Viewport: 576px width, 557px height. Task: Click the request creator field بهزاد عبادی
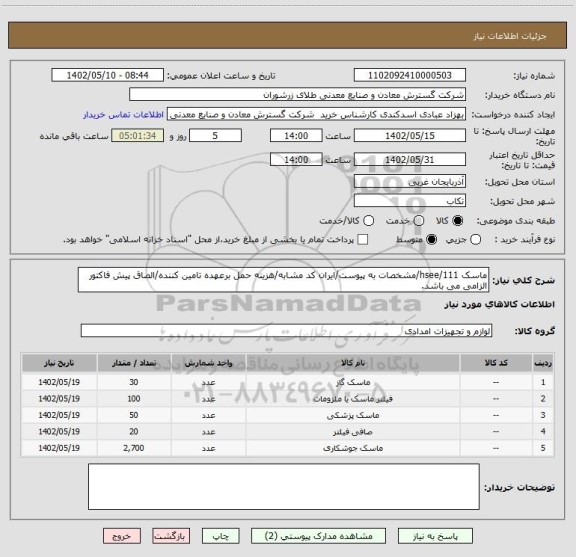pyautogui.click(x=316, y=114)
